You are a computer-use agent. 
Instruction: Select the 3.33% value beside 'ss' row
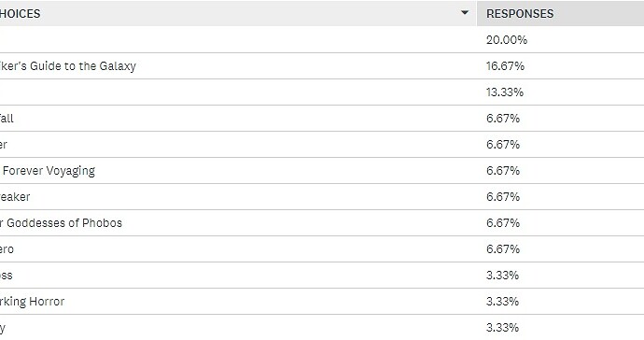[502, 275]
